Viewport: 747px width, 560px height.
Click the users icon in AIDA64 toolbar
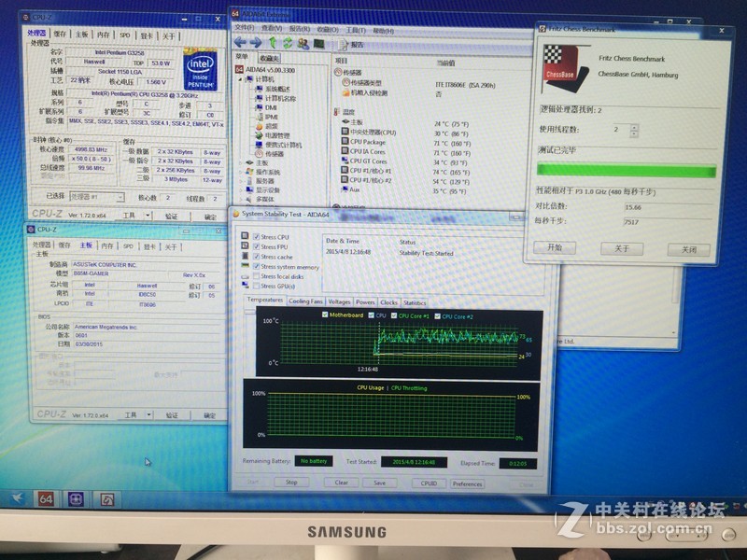click(x=303, y=44)
